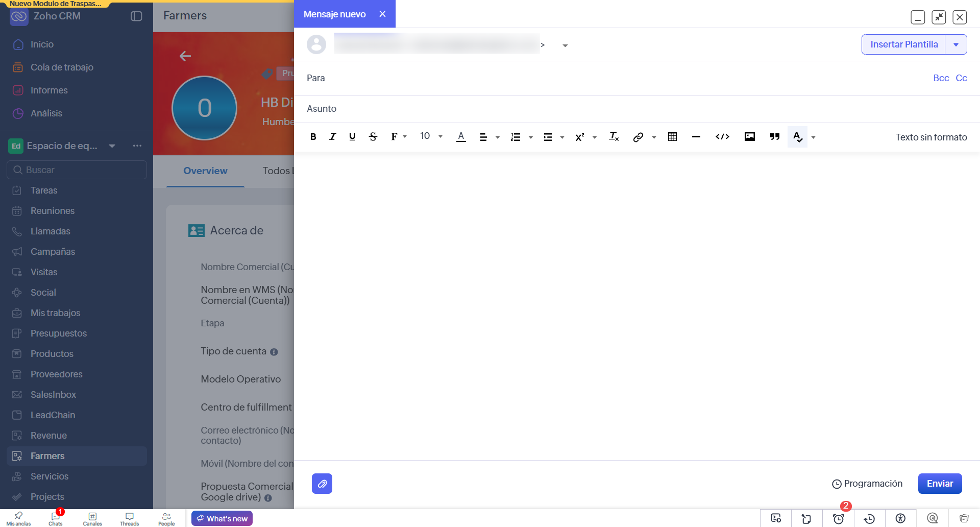Image resolution: width=980 pixels, height=527 pixels.
Task: Toggle italic formatting in message editor
Action: point(333,137)
